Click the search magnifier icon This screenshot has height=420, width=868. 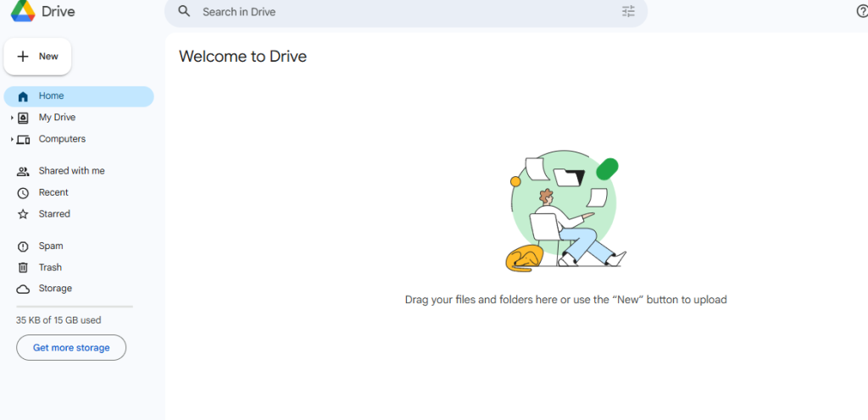(184, 11)
